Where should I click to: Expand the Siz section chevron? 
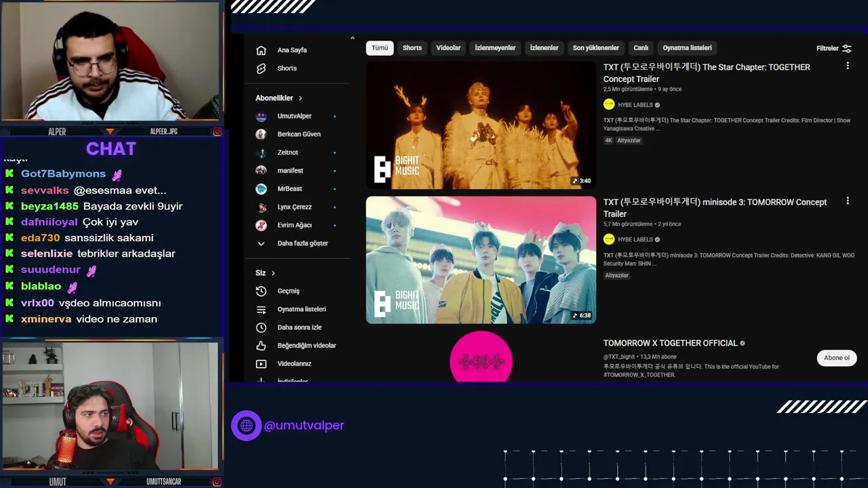click(273, 273)
